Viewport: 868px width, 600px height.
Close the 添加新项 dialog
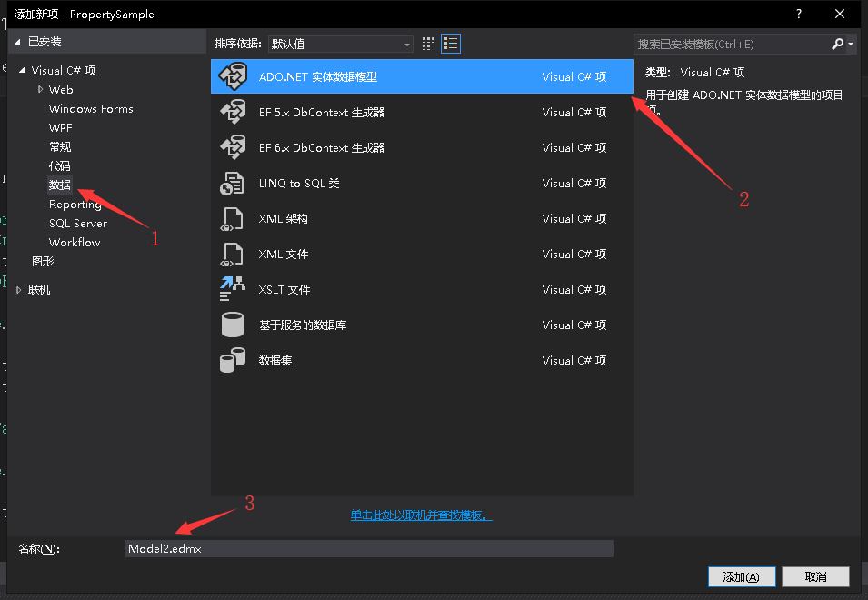tap(840, 14)
